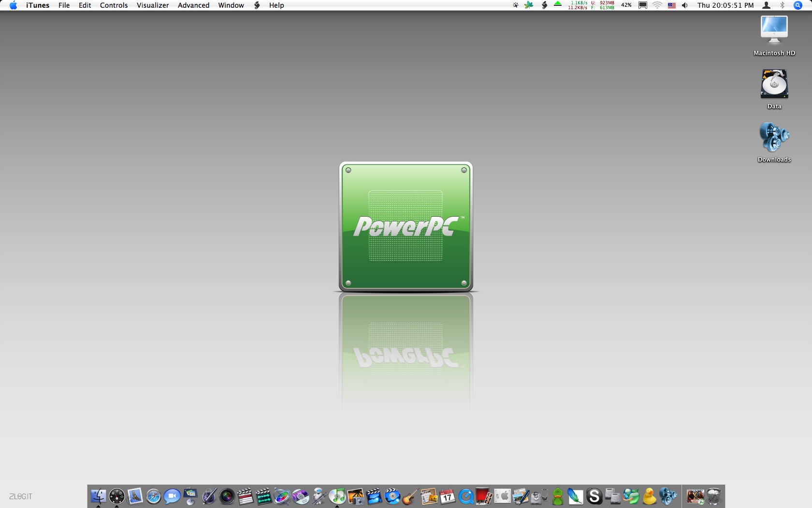Open the Displays menu bar icon
812x508 pixels.
[643, 5]
